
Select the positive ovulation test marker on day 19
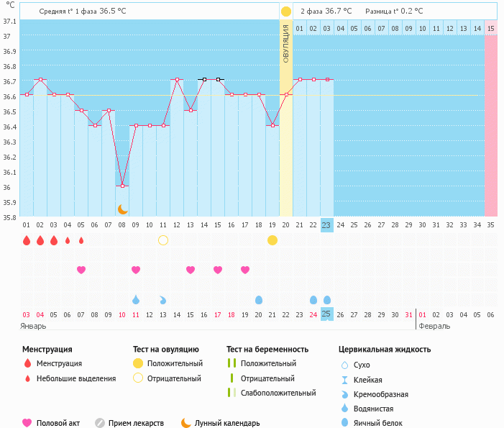pos(272,240)
